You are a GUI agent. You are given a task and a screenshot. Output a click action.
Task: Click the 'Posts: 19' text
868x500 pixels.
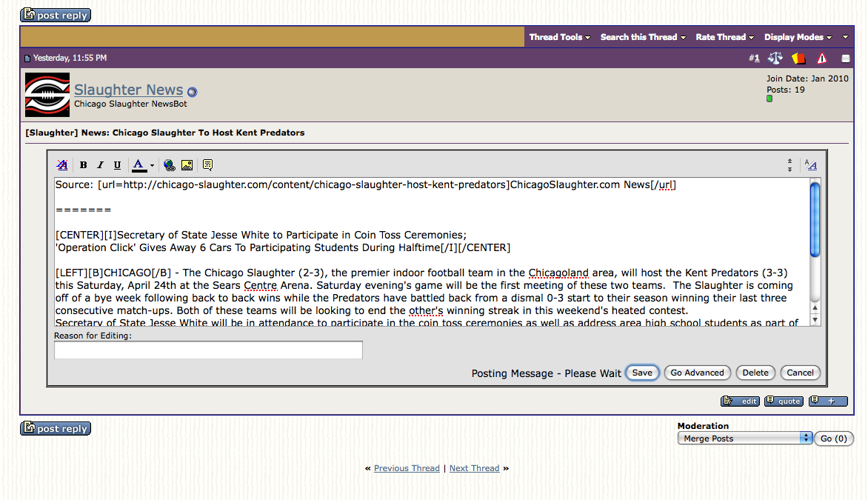tap(786, 90)
